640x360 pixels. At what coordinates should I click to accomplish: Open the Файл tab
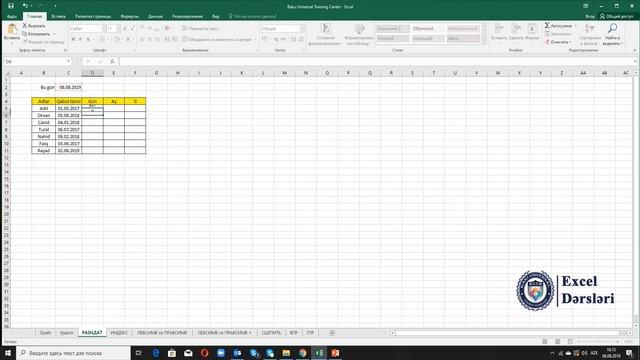click(12, 16)
